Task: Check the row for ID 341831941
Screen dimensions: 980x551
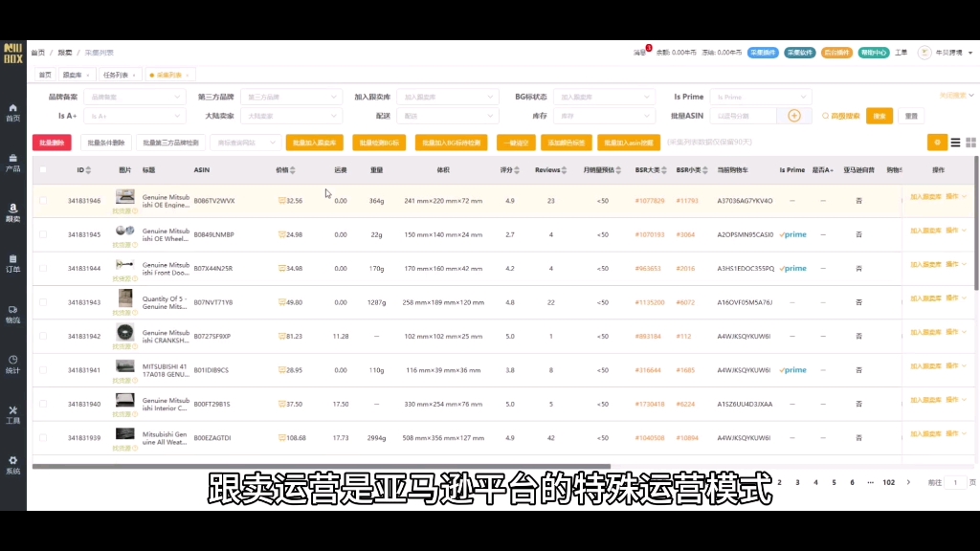Action: point(42,370)
